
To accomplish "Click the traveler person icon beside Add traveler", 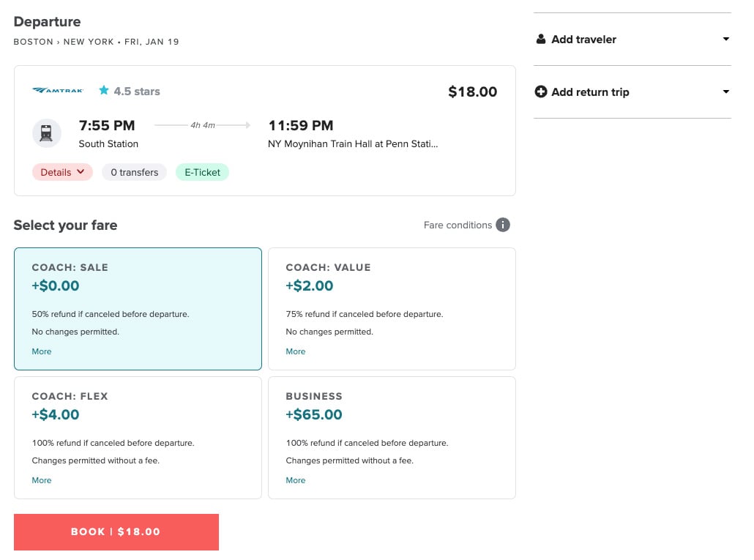I will (540, 39).
